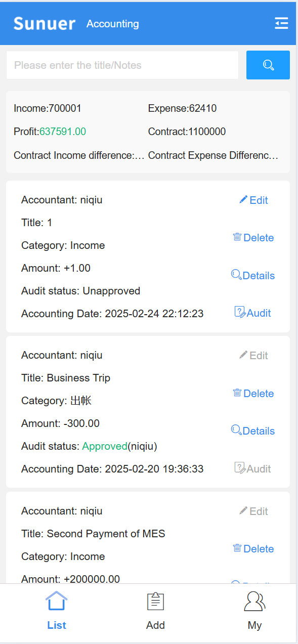Select the List tab in bottom bar

56,612
